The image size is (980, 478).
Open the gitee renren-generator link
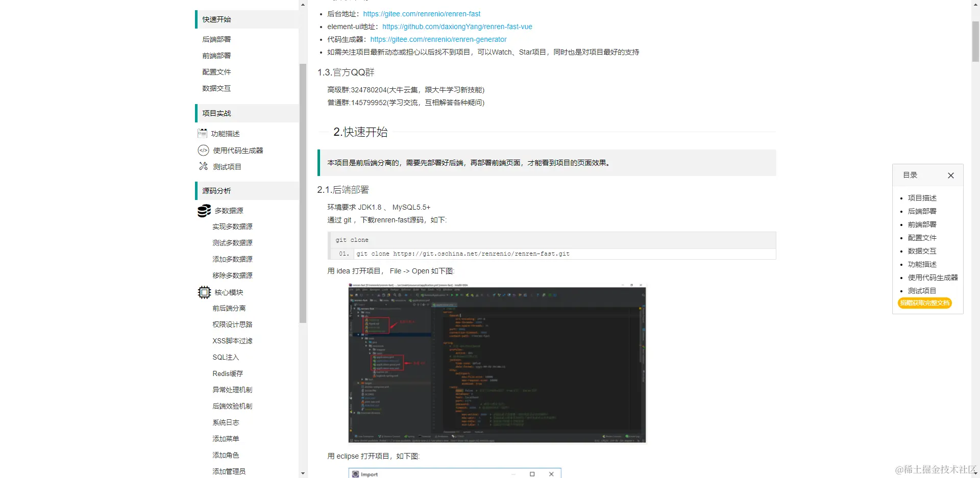pos(438,39)
